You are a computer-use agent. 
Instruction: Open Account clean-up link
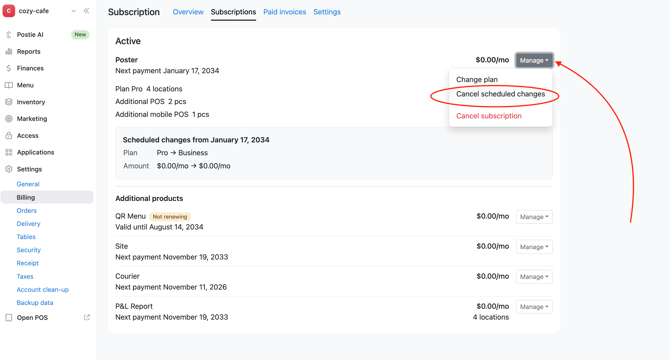(43, 290)
